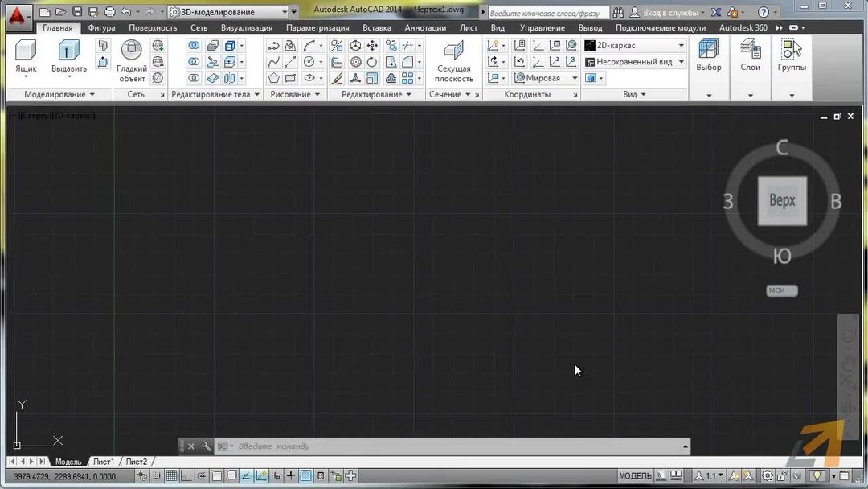Toggle Transparency display in status bar
The image size is (868, 489).
pos(305,475)
